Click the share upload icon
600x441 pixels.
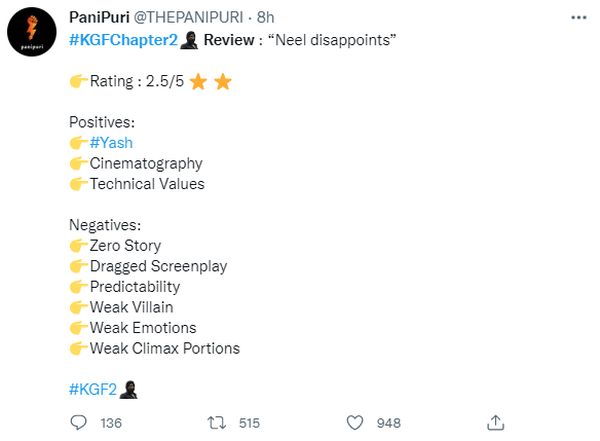pos(496,423)
